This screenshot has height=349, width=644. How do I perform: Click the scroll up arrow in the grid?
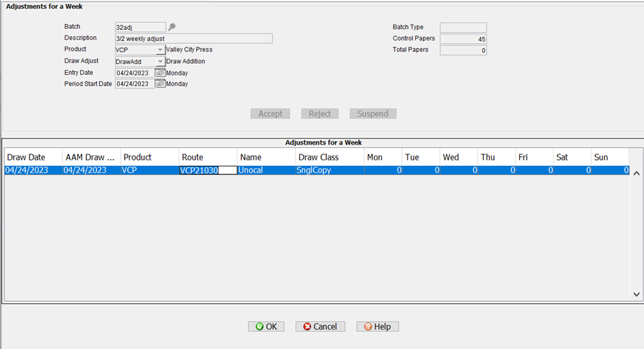pos(636,173)
